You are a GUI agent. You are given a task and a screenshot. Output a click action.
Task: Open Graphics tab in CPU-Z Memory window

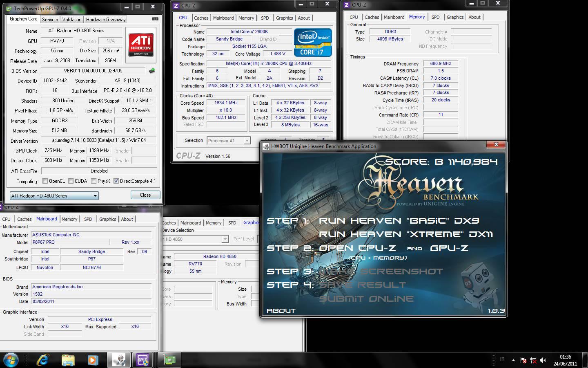coord(455,17)
